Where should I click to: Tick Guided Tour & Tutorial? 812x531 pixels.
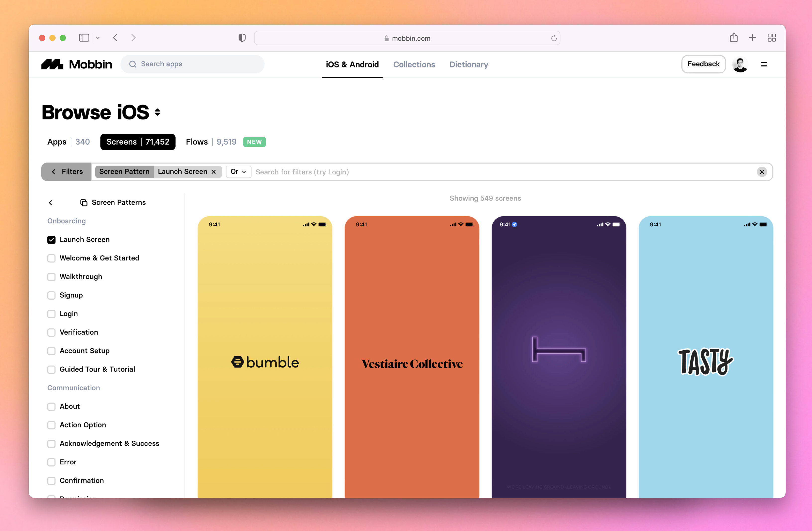(51, 369)
